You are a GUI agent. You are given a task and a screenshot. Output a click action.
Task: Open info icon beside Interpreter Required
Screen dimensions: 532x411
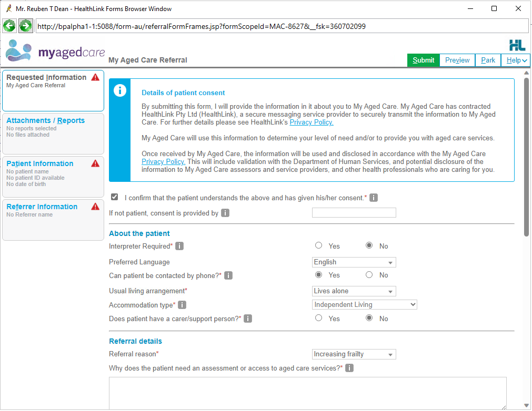pos(179,246)
